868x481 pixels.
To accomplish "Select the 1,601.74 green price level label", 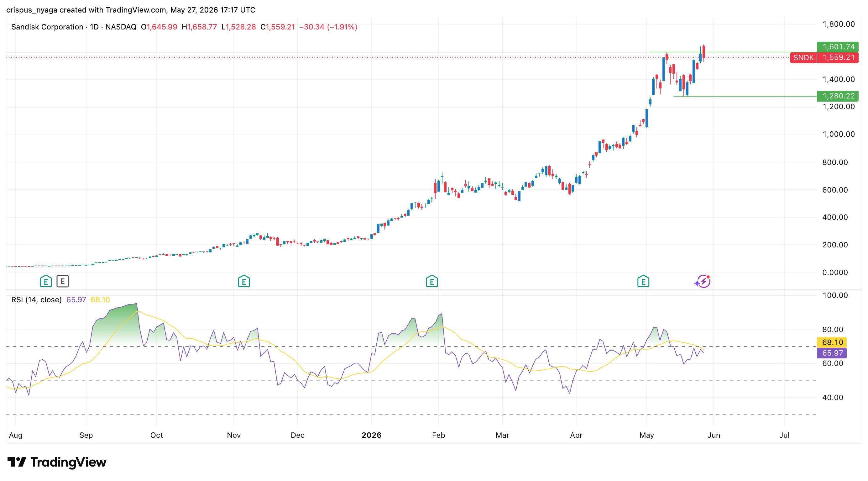I will [x=838, y=47].
